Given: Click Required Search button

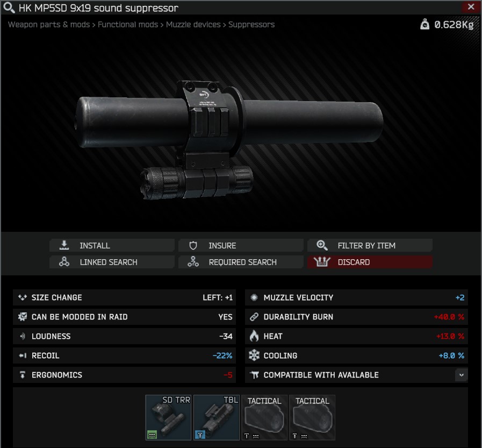Looking at the screenshot, I should pyautogui.click(x=241, y=262).
